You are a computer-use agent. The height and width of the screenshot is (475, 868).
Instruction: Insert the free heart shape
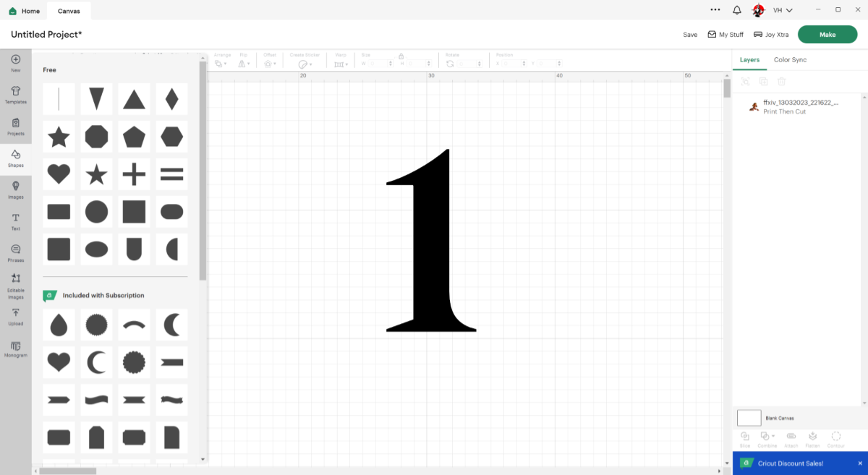(x=59, y=174)
